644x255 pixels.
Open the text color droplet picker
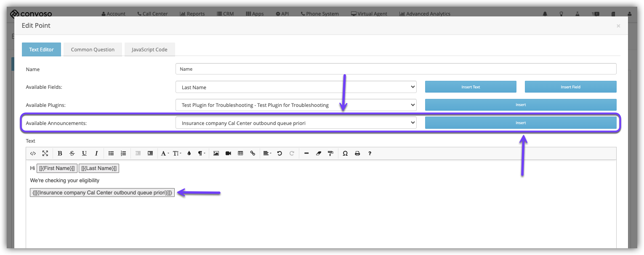(189, 154)
